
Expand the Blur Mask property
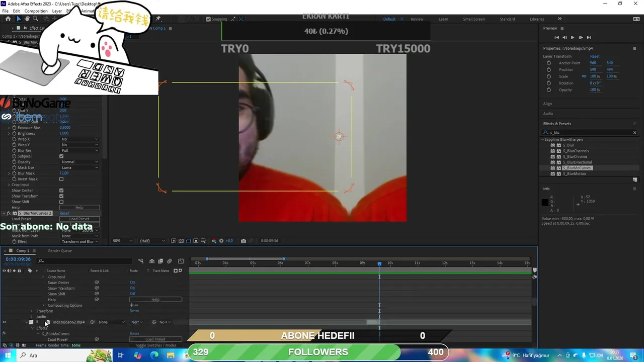(9, 173)
